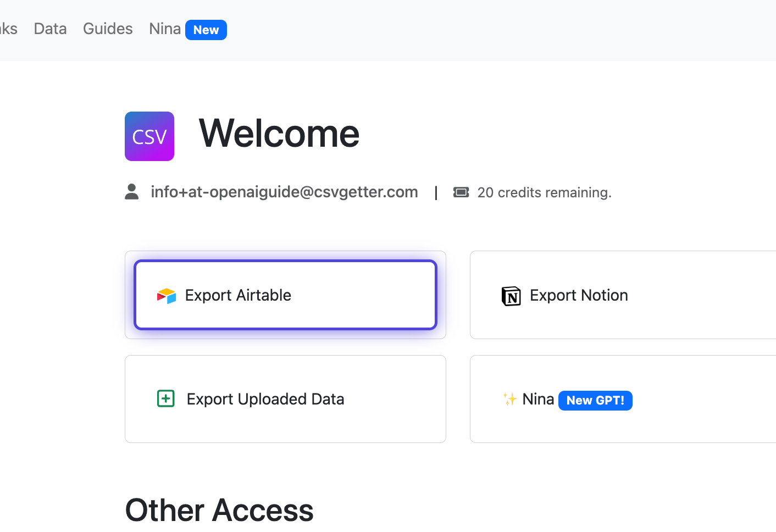Click the Welcome heading
The width and height of the screenshot is (776, 532).
(x=279, y=134)
